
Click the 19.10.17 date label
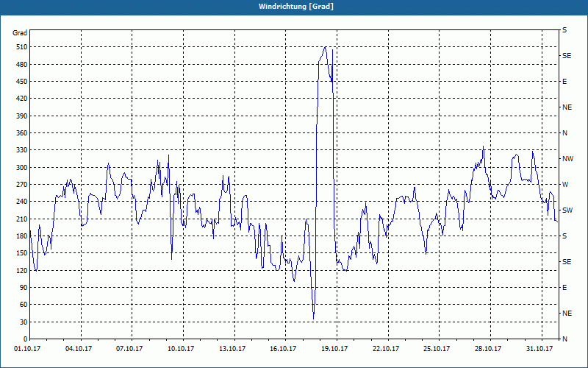tap(334, 349)
